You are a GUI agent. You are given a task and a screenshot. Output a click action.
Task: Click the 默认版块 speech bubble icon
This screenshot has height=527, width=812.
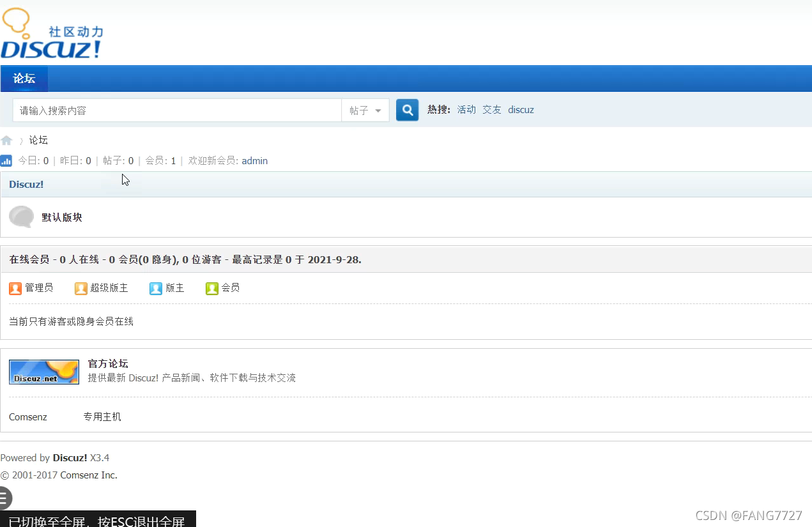(22, 217)
